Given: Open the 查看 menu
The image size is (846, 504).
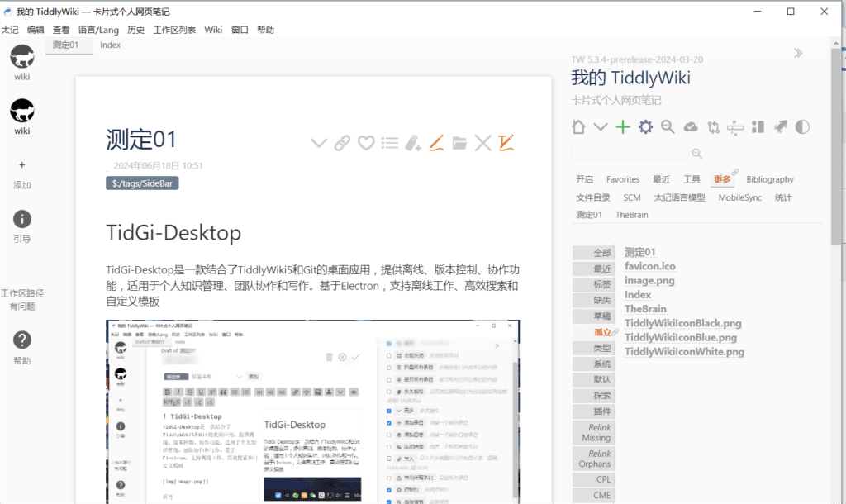Looking at the screenshot, I should click(61, 30).
